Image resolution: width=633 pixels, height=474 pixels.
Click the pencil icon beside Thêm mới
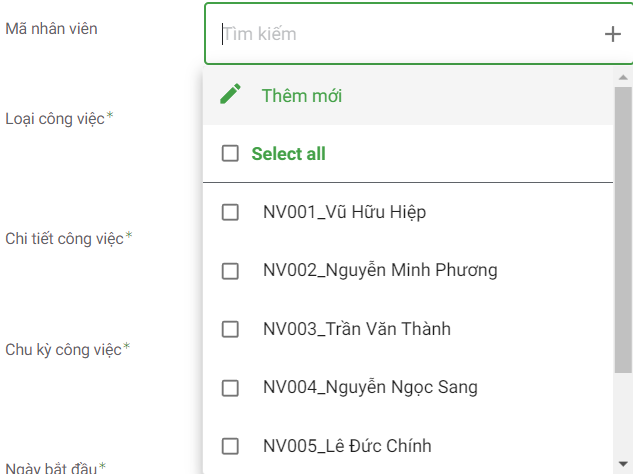click(x=231, y=95)
